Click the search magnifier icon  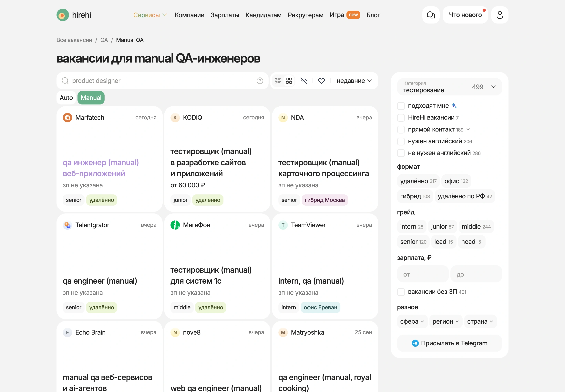65,81
